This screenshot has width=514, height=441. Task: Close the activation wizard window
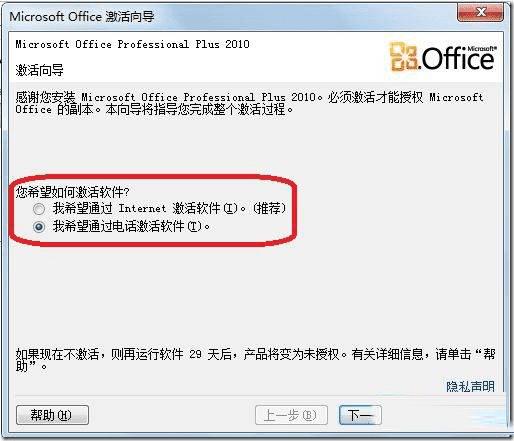click(x=480, y=13)
